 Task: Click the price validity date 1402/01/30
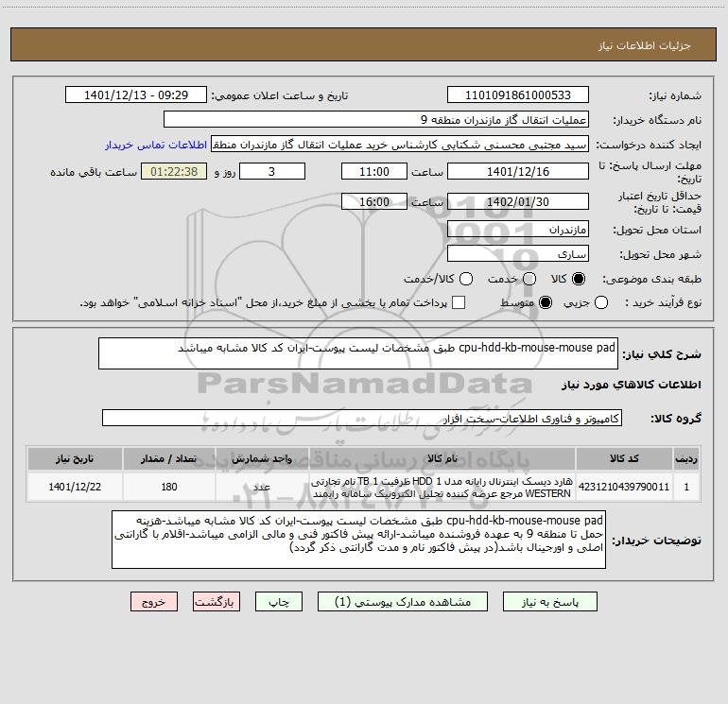click(518, 201)
